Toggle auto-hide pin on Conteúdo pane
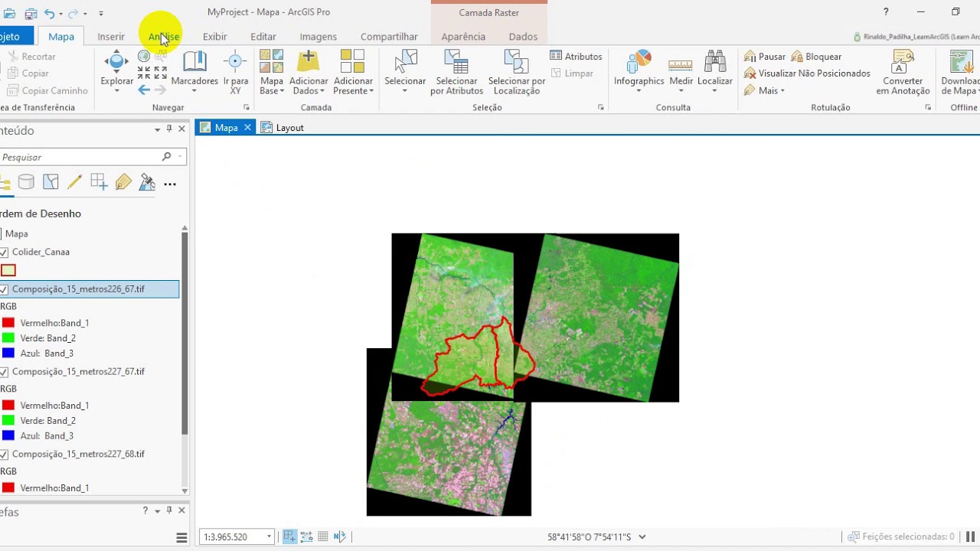The width and height of the screenshot is (980, 551). (x=169, y=129)
